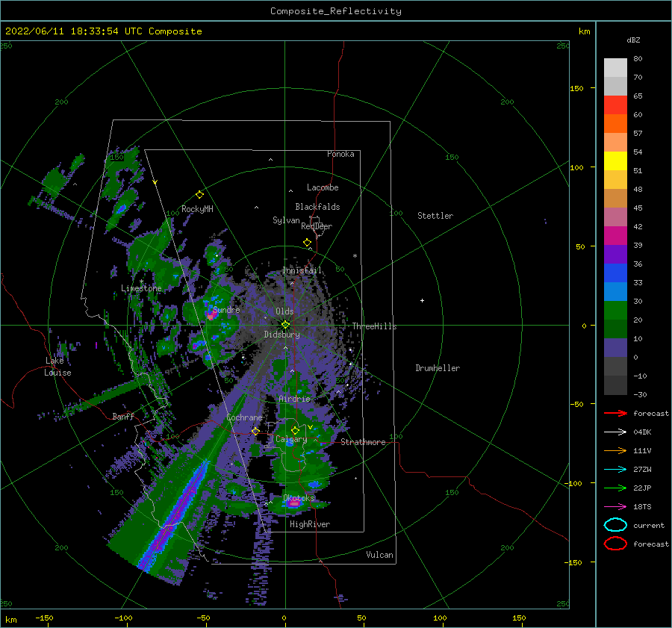Click the Limestone label
Screen dimensions: 672x628
[141, 288]
